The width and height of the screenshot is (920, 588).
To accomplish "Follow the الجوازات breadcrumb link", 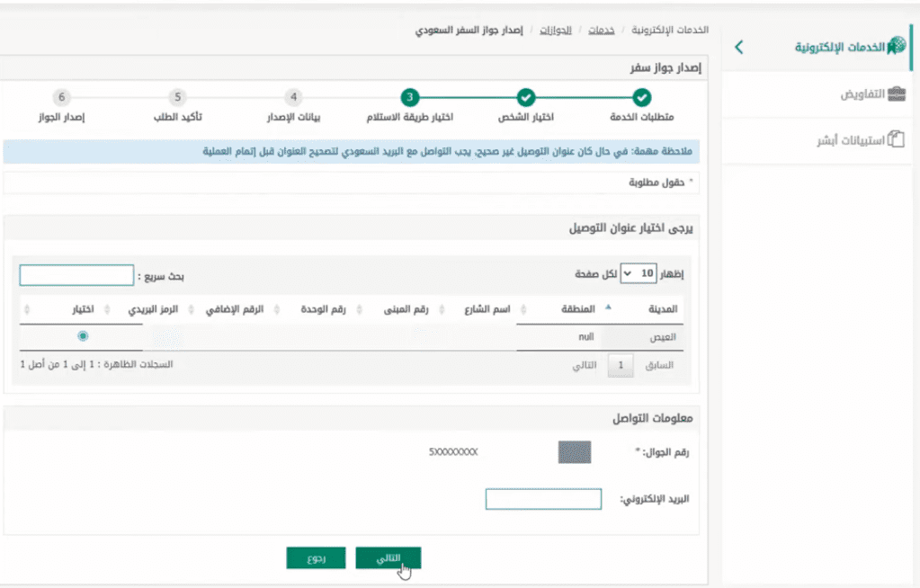I will pyautogui.click(x=555, y=30).
